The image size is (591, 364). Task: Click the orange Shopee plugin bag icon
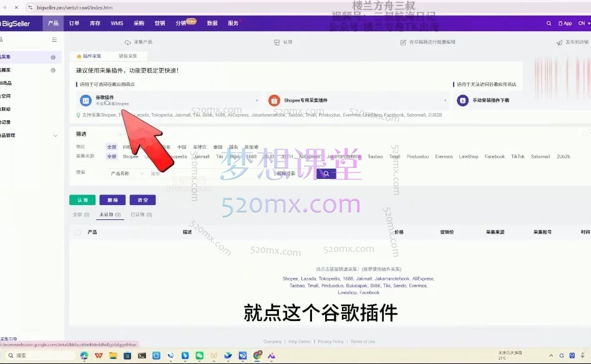[x=274, y=100]
